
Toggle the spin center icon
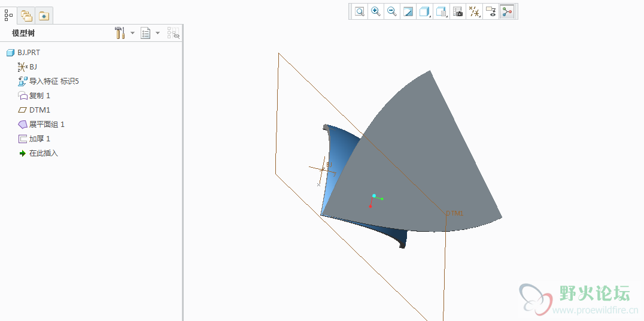[507, 11]
